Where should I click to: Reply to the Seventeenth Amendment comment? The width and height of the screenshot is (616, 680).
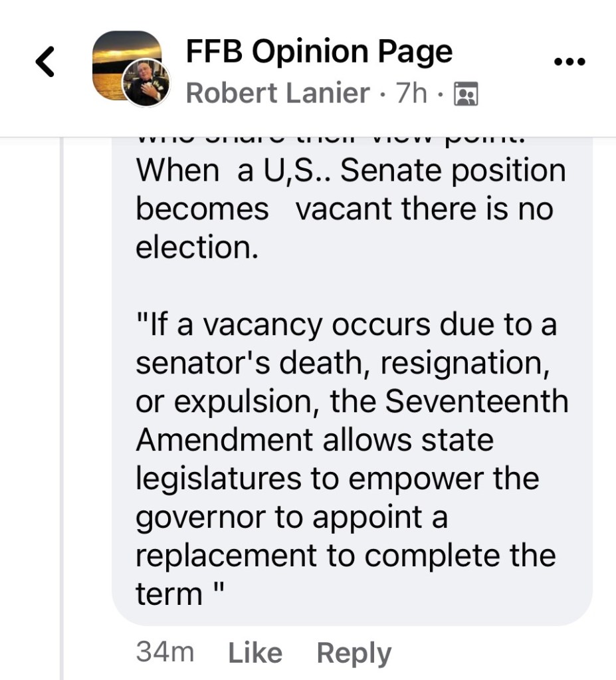[x=354, y=653]
